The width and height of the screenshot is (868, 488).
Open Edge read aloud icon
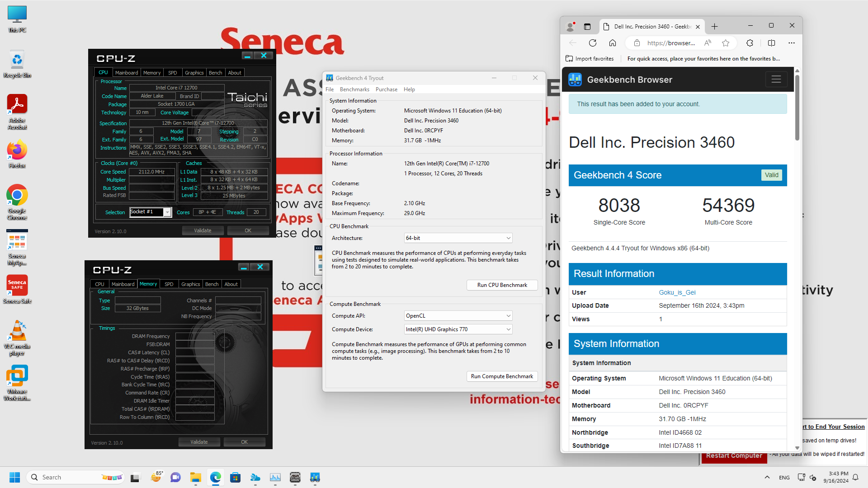click(708, 43)
